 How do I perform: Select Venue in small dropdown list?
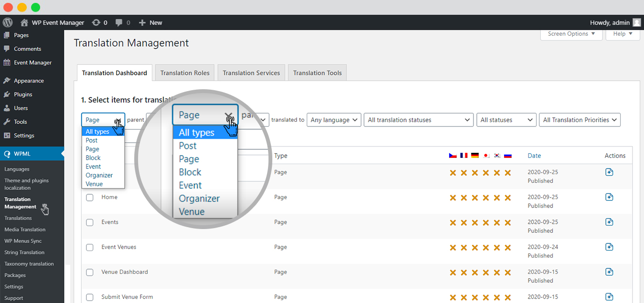pos(103,184)
